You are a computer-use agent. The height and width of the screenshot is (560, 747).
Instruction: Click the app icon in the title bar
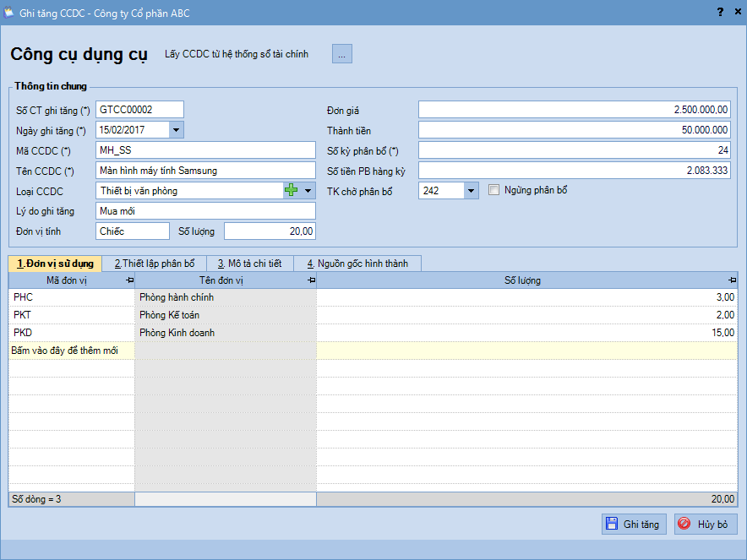[9, 12]
